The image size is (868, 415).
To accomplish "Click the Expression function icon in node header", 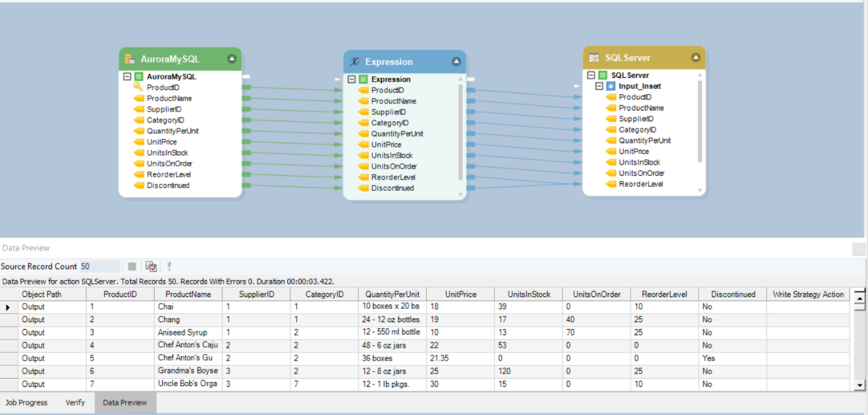I will pos(354,62).
